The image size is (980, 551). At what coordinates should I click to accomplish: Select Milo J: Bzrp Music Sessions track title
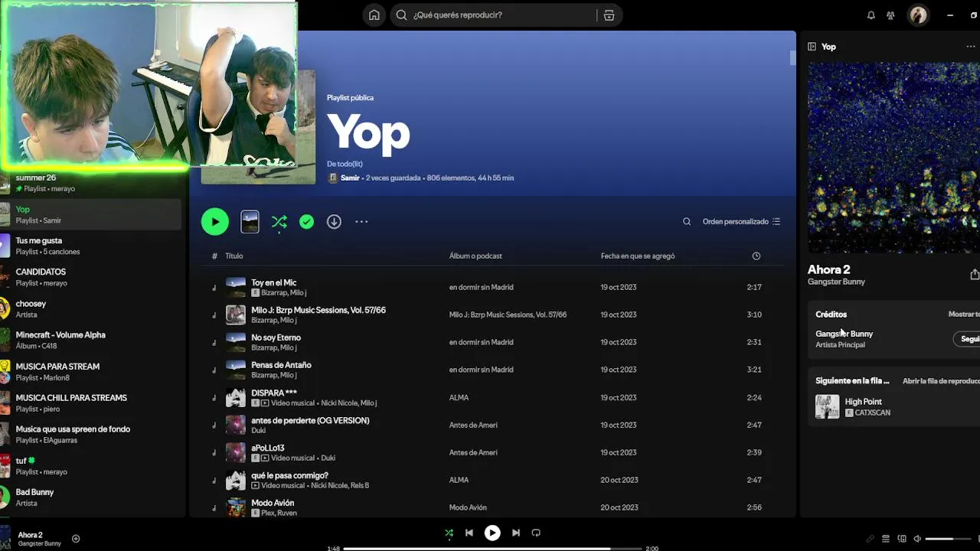tap(318, 310)
